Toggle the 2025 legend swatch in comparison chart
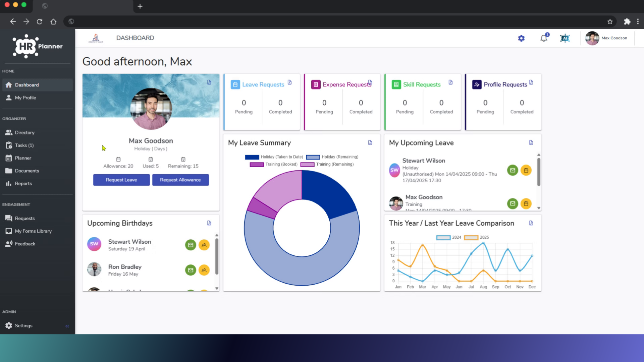644x362 pixels. [x=471, y=237]
